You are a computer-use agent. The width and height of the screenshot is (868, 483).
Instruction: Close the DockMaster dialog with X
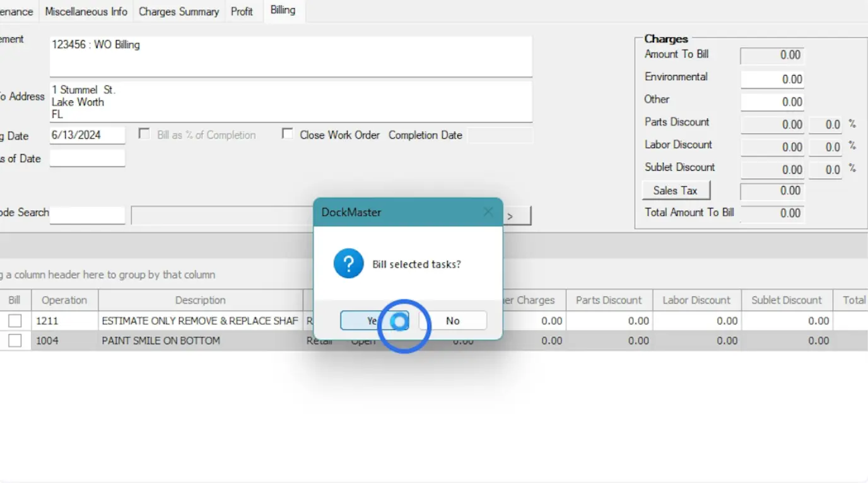point(488,212)
